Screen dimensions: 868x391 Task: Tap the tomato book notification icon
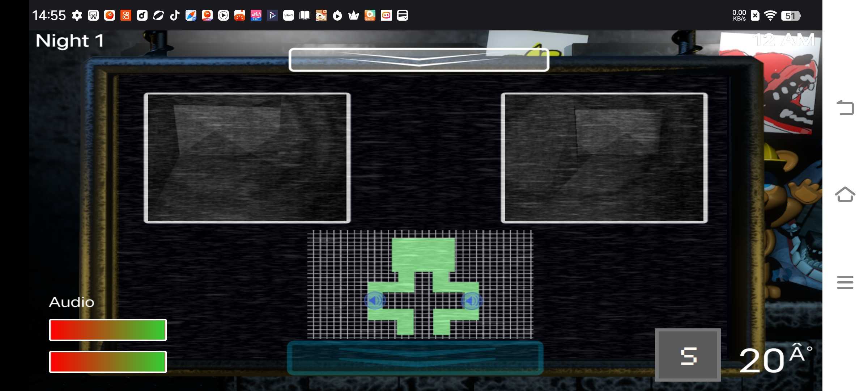[240, 15]
